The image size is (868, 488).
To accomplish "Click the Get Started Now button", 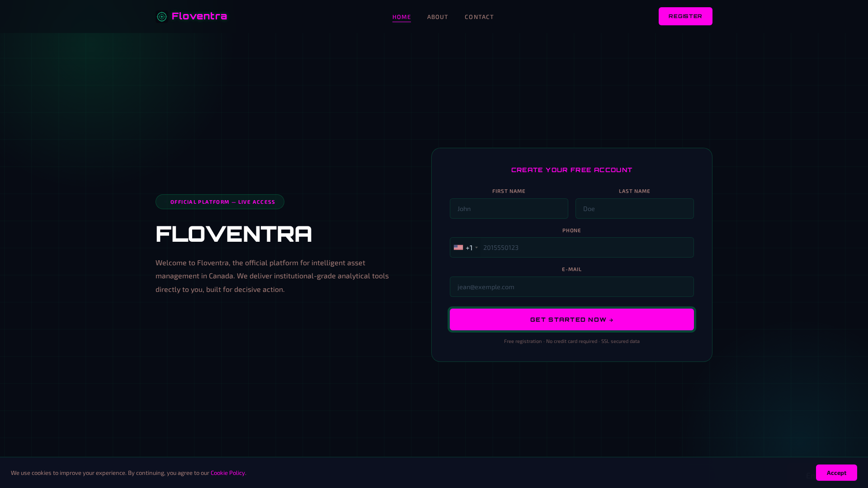I will tap(572, 319).
